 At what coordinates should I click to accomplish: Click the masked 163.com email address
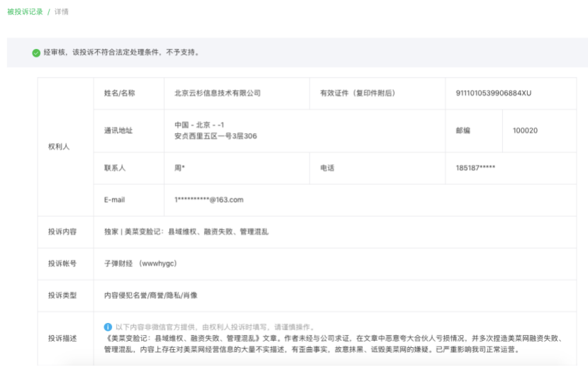pos(209,200)
